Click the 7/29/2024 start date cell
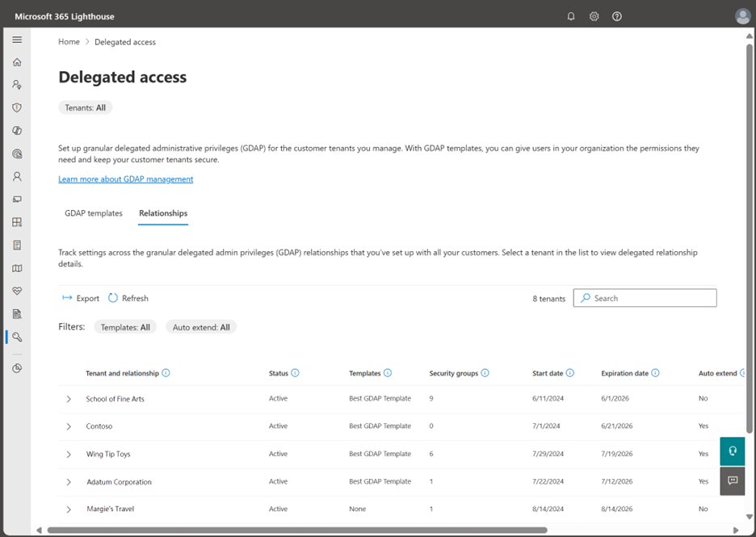The height and width of the screenshot is (537, 756). [x=548, y=454]
